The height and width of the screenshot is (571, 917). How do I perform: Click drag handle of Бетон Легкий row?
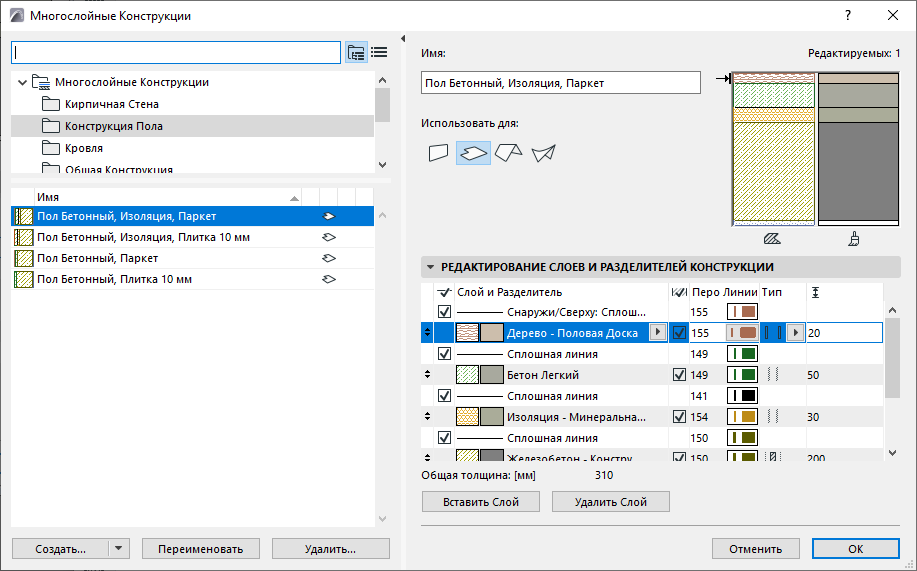coord(428,374)
